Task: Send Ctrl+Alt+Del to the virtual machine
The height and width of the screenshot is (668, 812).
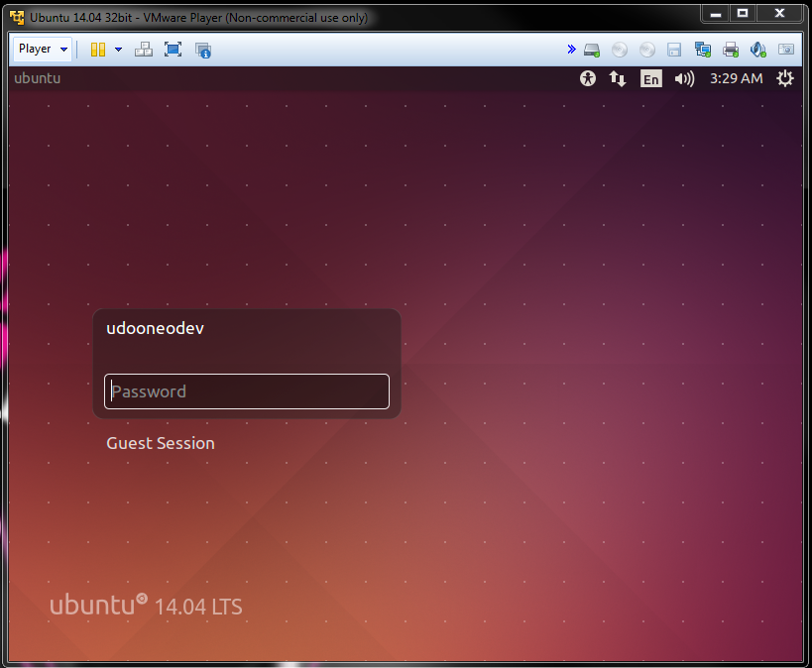Action: pos(144,50)
